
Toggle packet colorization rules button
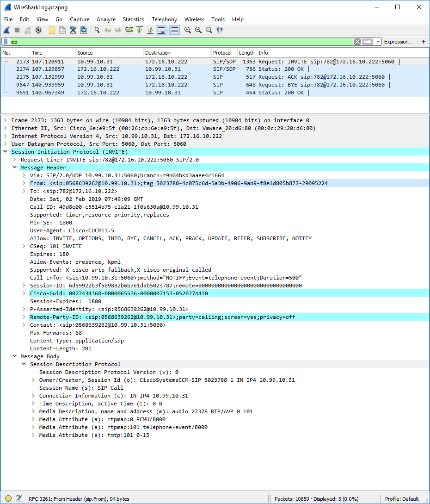coord(174,30)
